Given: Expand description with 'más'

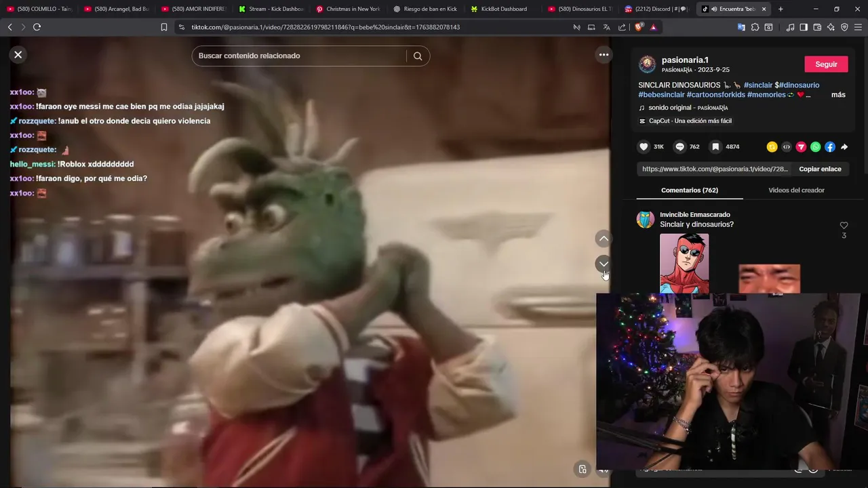Looking at the screenshot, I should [x=838, y=95].
